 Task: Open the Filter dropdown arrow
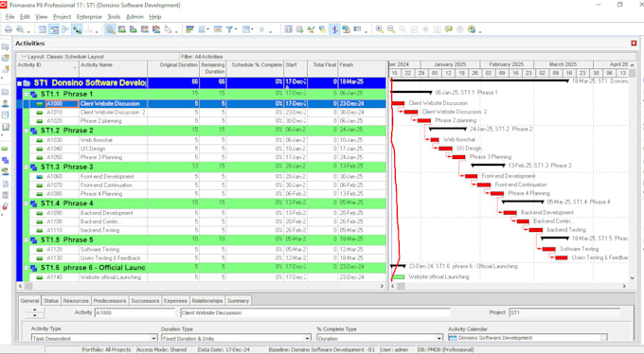click(x=236, y=29)
